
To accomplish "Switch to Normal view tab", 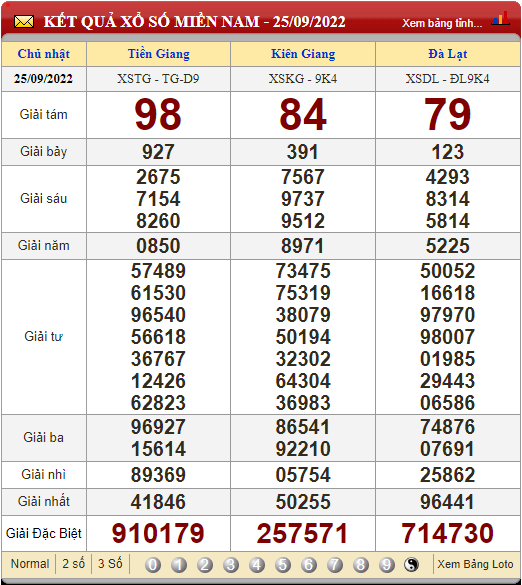I will point(30,564).
